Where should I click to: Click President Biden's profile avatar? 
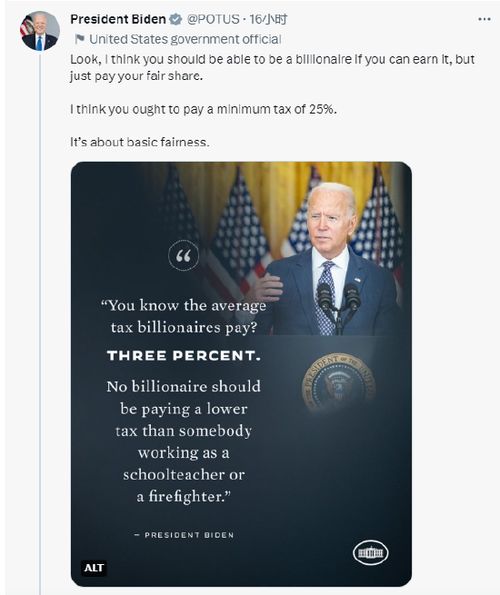[40, 31]
